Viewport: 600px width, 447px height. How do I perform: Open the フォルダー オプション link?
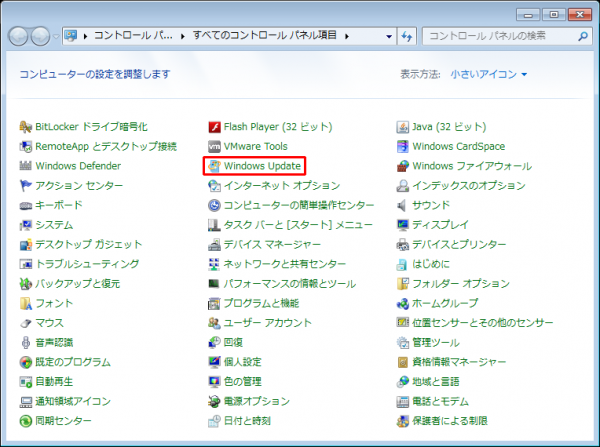coord(461,284)
